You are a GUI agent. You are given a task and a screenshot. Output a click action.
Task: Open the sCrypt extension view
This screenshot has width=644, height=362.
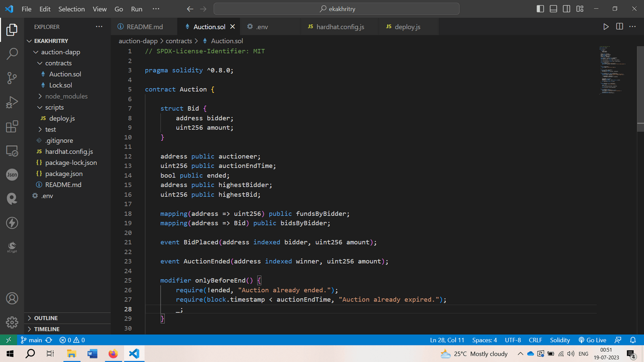pos(12,247)
